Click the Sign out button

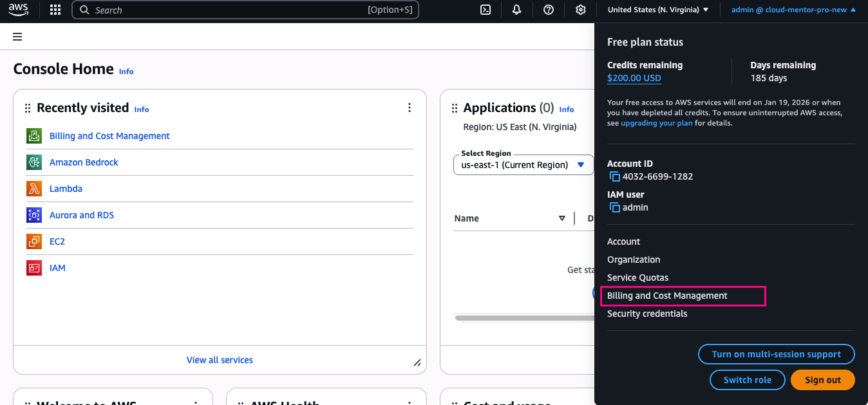(822, 380)
